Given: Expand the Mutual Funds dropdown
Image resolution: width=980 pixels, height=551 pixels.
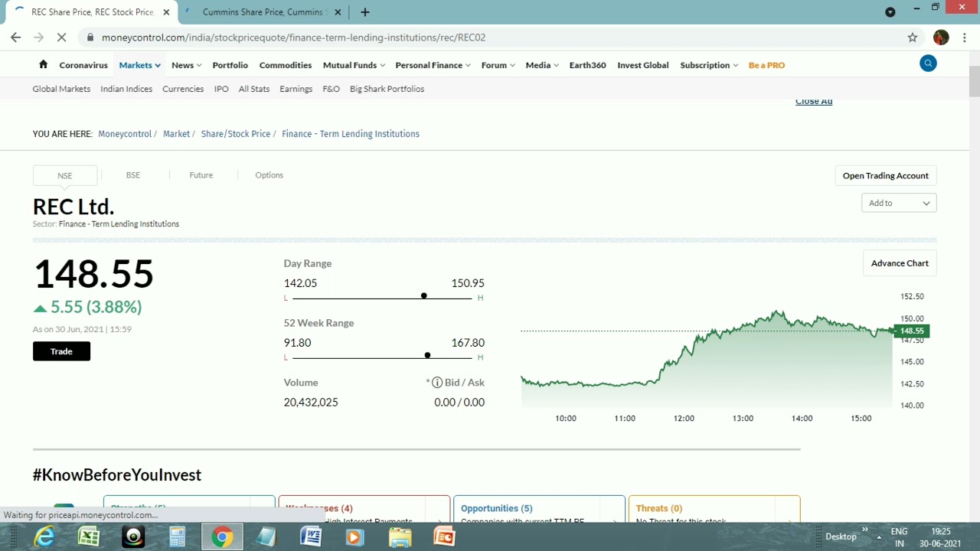Looking at the screenshot, I should (x=354, y=65).
